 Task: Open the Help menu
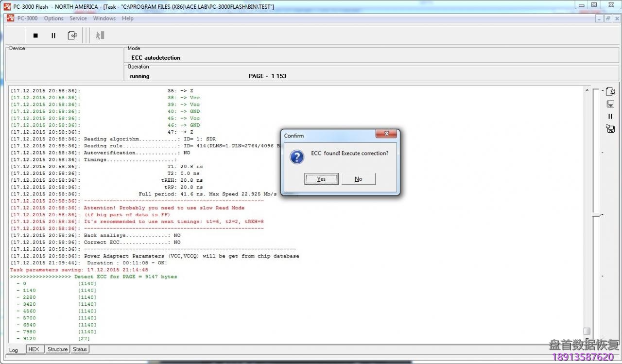127,18
